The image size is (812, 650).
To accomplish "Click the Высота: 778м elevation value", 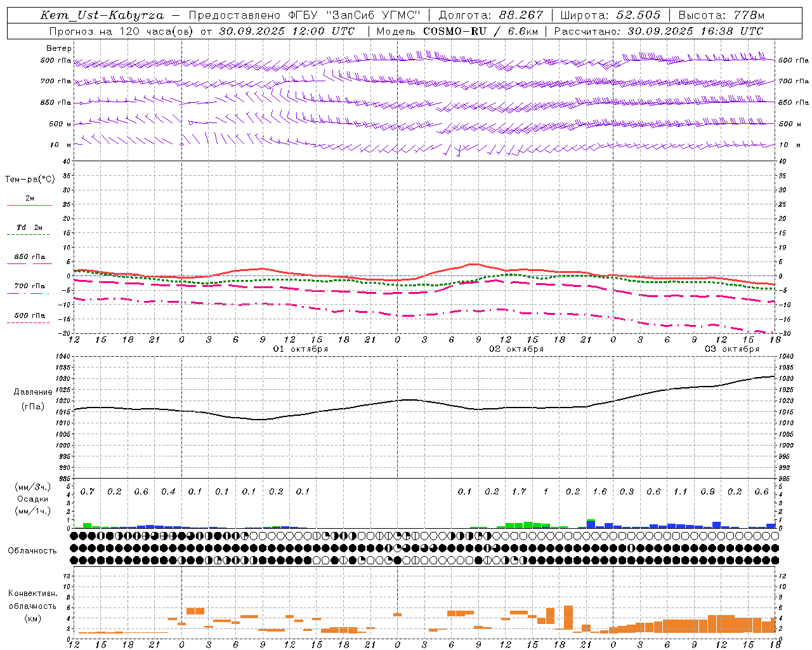I will tap(722, 15).
